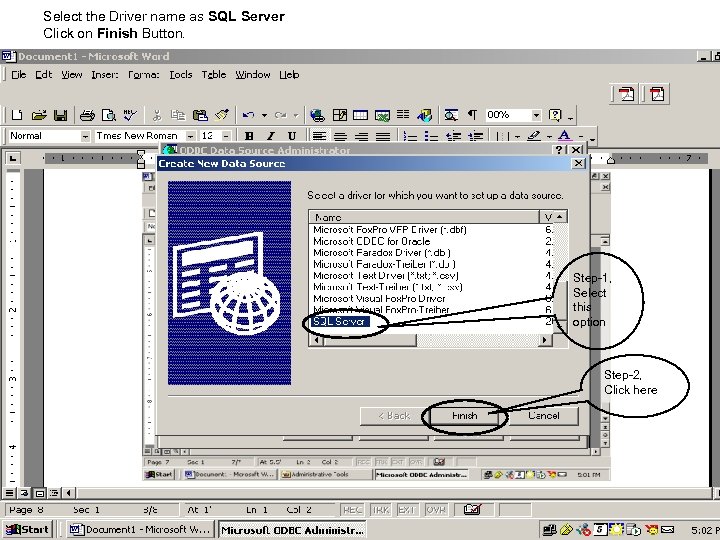Open the Tables and Borders toolbar icon
This screenshot has width=720, height=540.
(339, 115)
